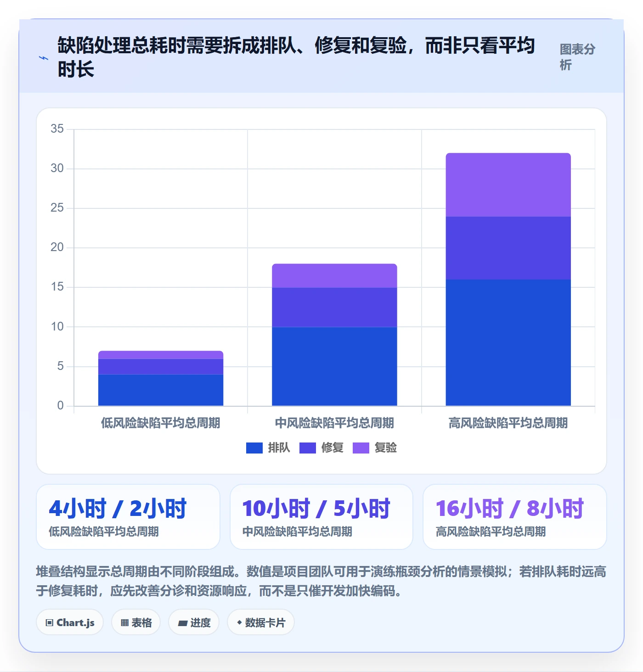Click the 排队 segment of the medium-risk bar
643x672 pixels.
click(x=334, y=366)
